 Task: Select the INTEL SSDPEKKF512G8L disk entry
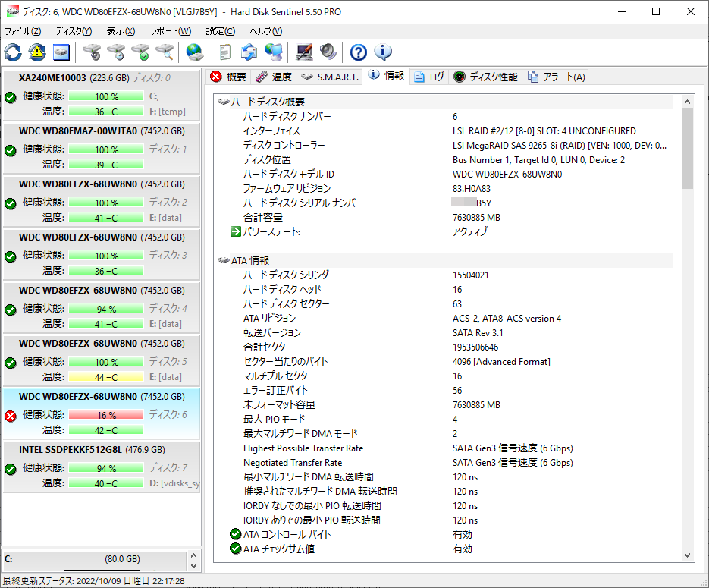pos(102,467)
